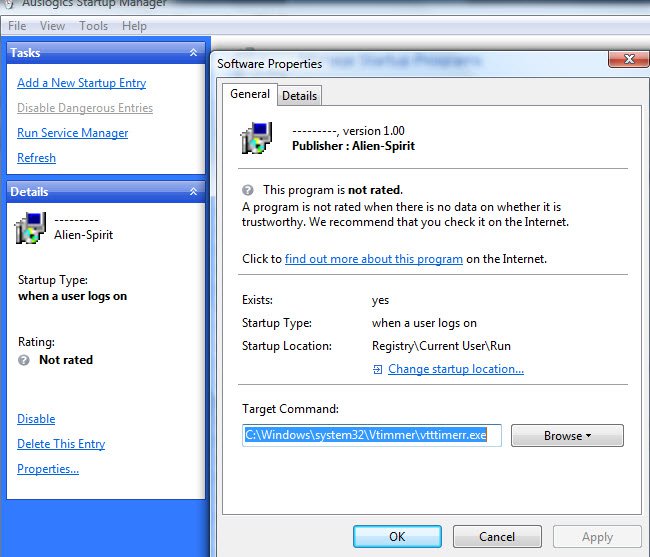Click the 'when a user logs on' dialog value
Image resolution: width=650 pixels, height=557 pixels.
click(424, 323)
